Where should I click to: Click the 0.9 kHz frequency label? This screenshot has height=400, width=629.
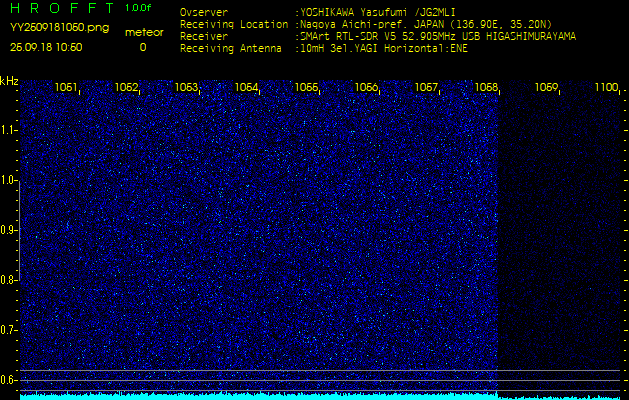pos(9,230)
